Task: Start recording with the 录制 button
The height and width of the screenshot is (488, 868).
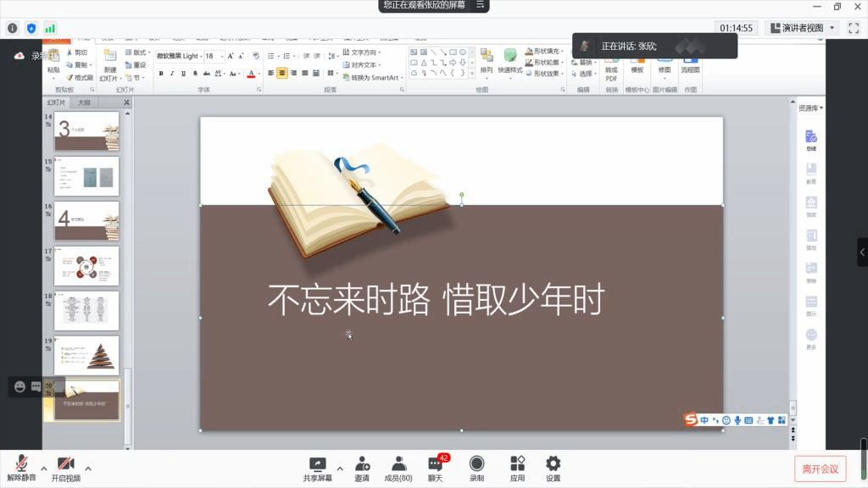Action: coord(476,464)
